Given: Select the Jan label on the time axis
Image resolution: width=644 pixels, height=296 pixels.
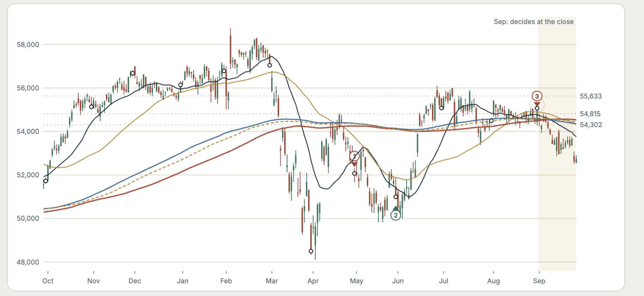Looking at the screenshot, I should click(183, 281).
